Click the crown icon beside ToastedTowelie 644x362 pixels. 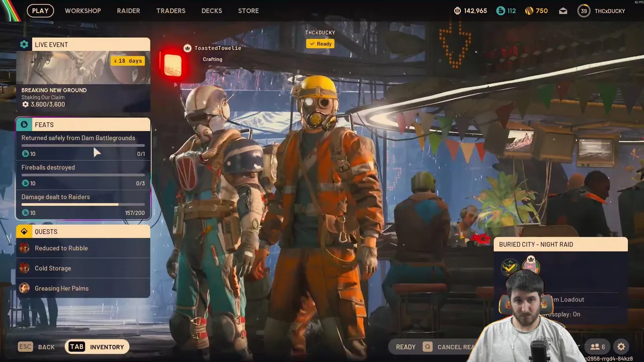(x=188, y=48)
